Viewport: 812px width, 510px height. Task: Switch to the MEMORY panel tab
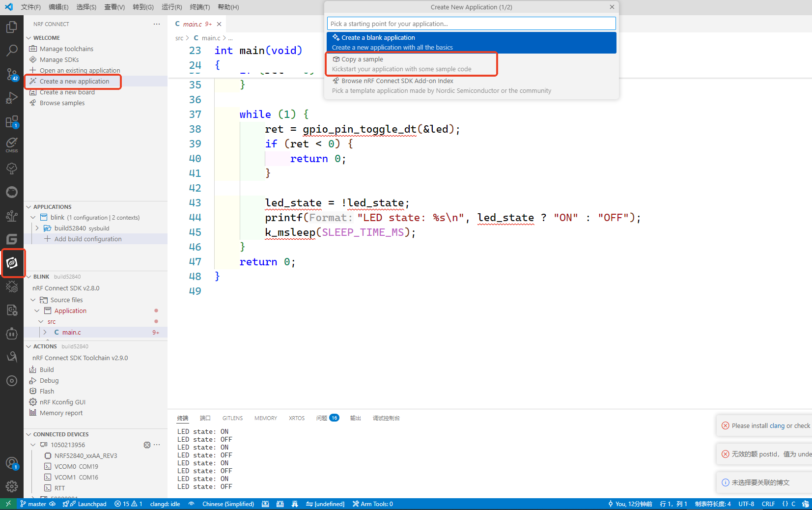[266, 418]
